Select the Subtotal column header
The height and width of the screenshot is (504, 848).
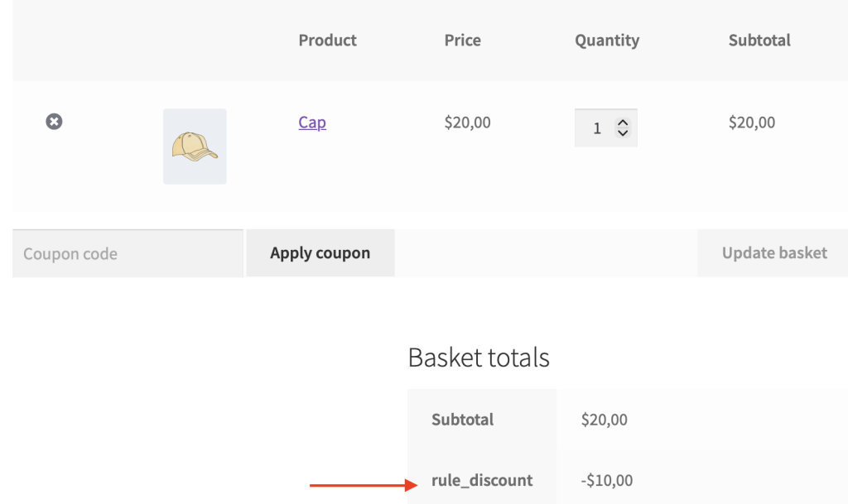[x=759, y=40]
